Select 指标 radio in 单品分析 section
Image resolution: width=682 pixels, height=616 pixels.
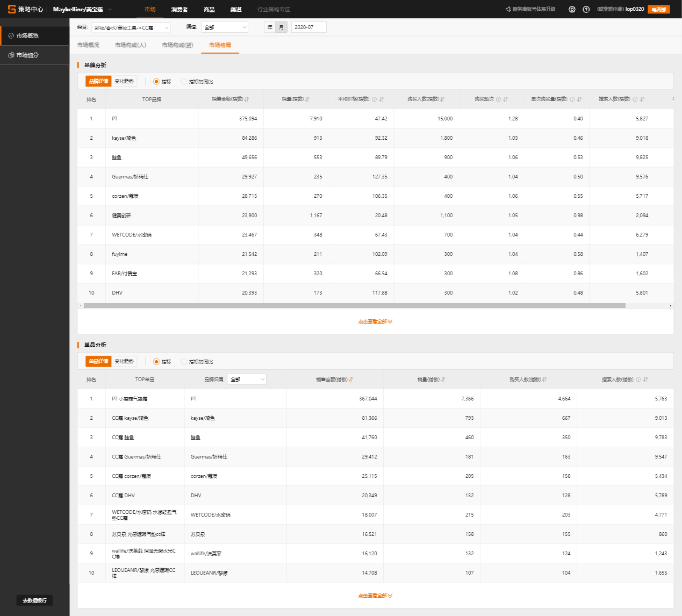(156, 362)
